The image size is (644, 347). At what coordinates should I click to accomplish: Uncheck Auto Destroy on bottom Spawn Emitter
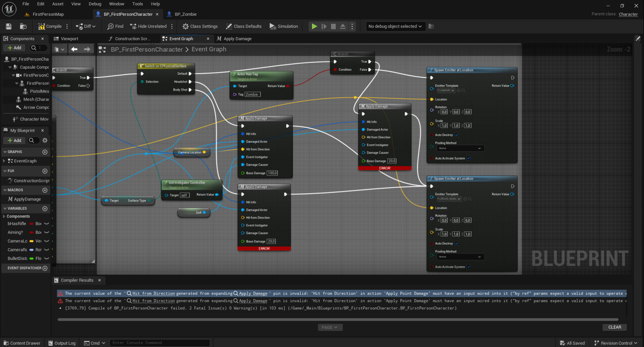point(457,243)
